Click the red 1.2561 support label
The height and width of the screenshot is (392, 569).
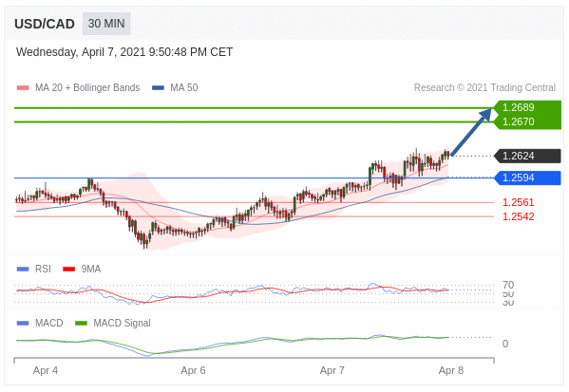click(x=519, y=202)
